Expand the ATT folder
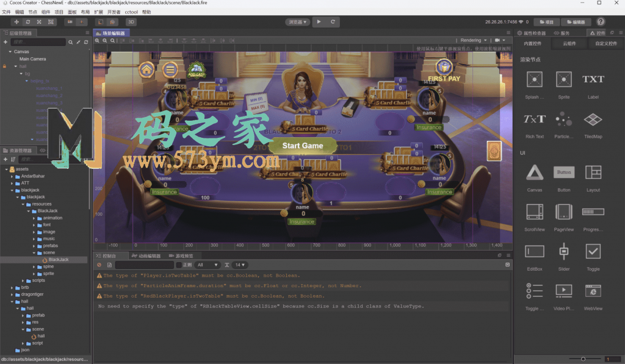The width and height of the screenshot is (625, 364). pyautogui.click(x=12, y=183)
